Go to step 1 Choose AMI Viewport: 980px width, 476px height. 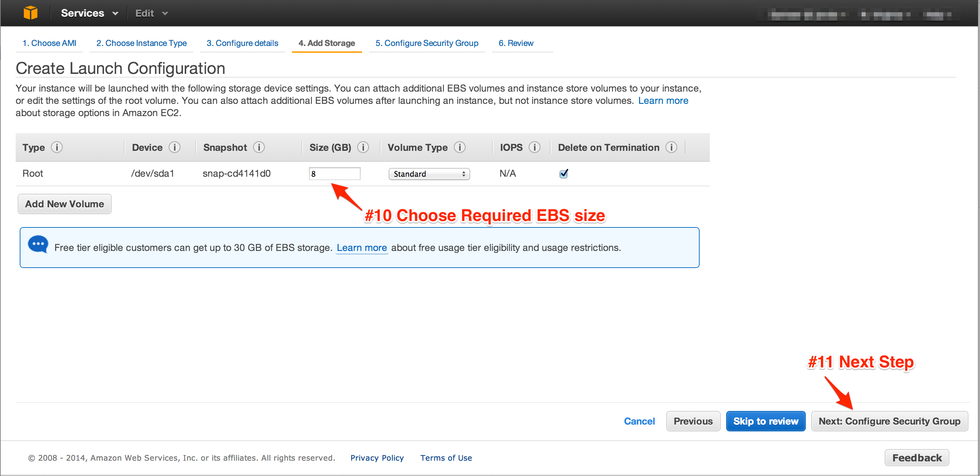coord(49,43)
